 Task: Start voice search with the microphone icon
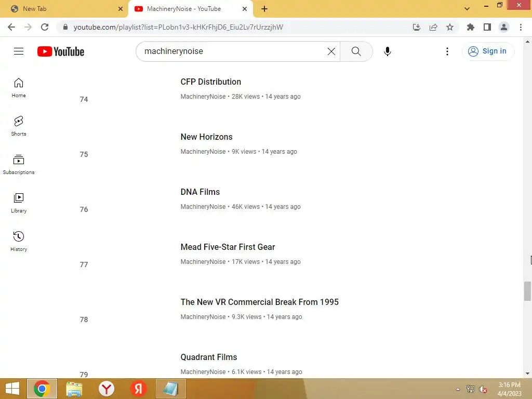[388, 51]
